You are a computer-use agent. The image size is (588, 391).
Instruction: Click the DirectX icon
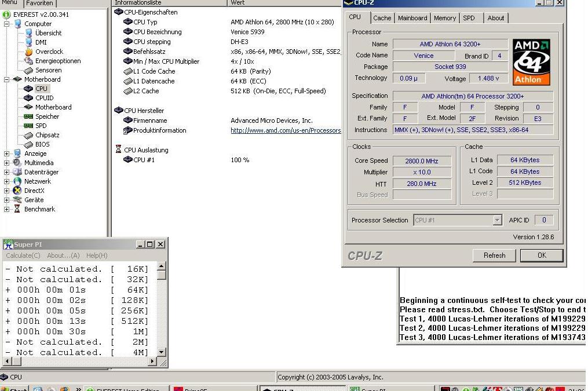(x=17, y=191)
